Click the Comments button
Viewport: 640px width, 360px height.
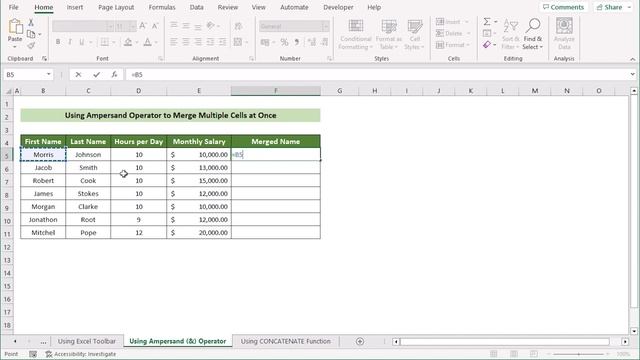tap(563, 7)
